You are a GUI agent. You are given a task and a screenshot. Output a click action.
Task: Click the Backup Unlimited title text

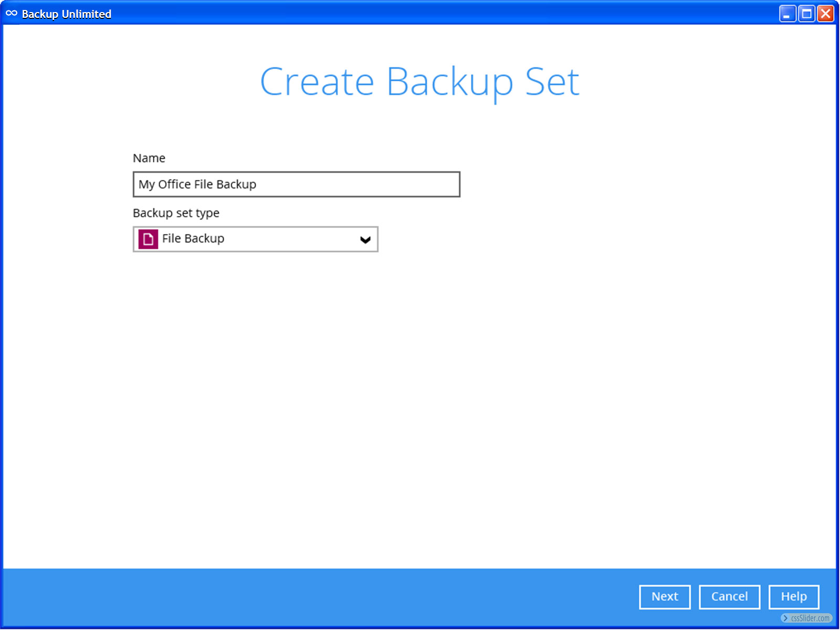click(67, 14)
